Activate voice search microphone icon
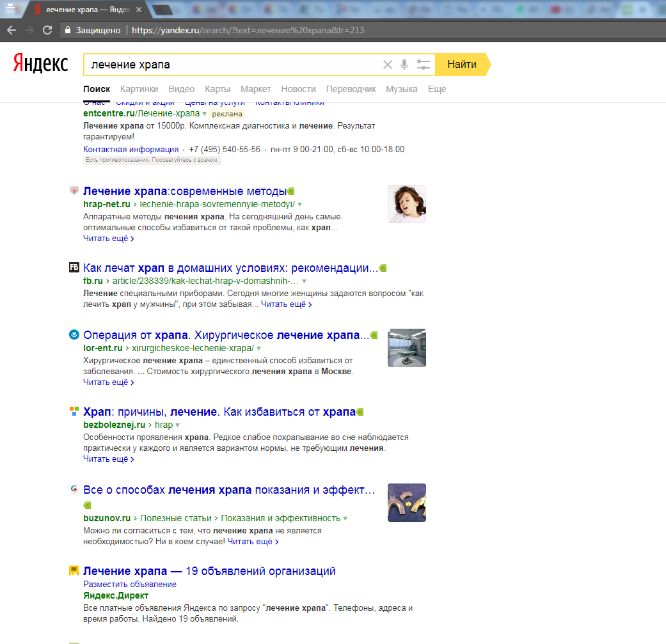Screen dimensions: 666x644 404,65
